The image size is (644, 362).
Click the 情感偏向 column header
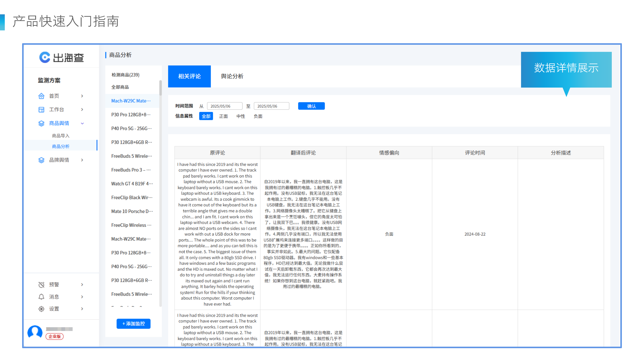[389, 153]
